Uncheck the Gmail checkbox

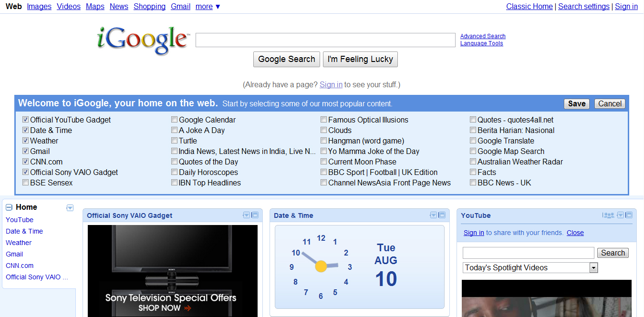pyautogui.click(x=26, y=151)
